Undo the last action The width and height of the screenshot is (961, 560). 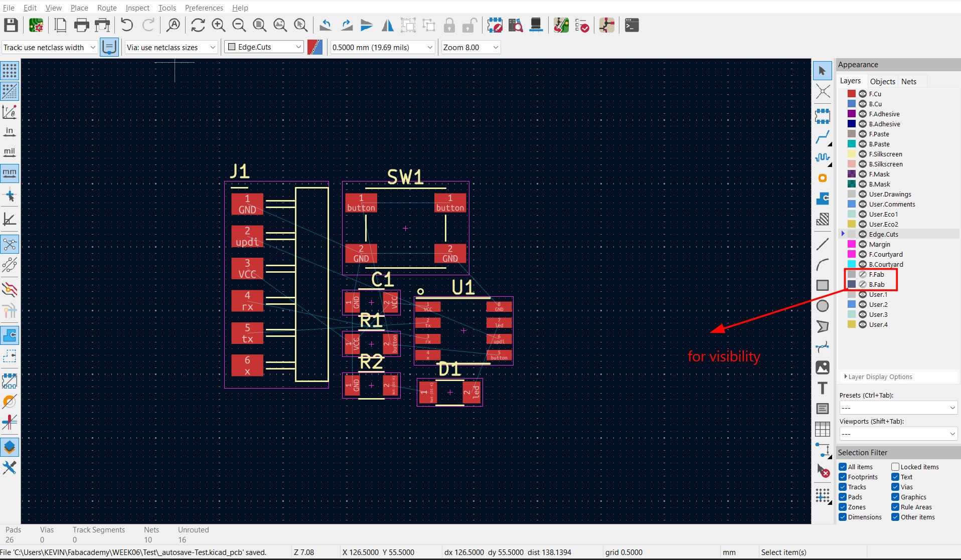126,25
